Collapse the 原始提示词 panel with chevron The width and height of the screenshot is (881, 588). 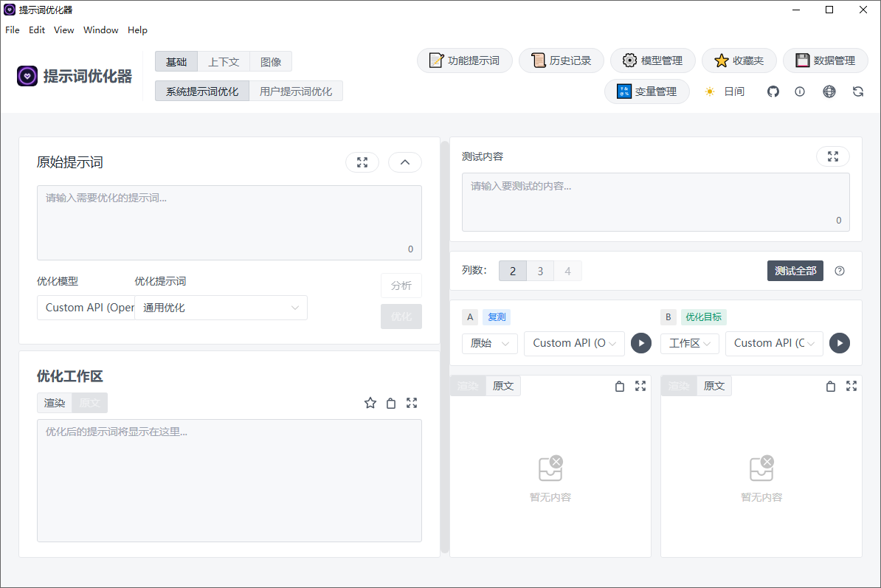404,162
